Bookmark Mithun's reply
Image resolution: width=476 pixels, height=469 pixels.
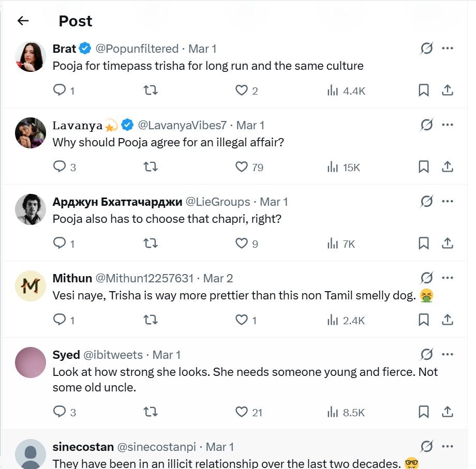point(423,320)
